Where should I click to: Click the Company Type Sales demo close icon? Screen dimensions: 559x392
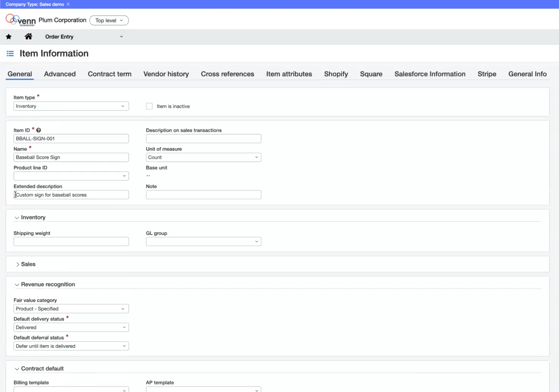point(68,4)
